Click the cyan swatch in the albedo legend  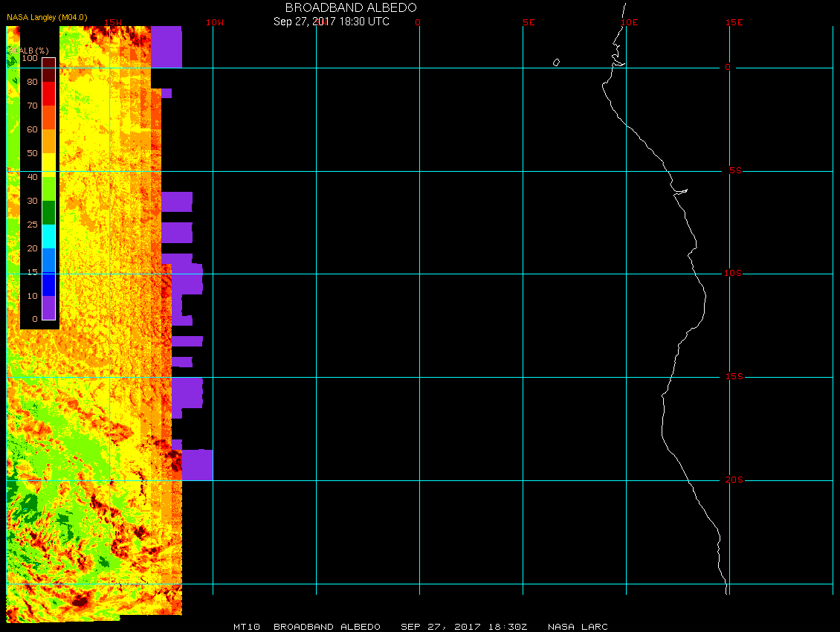[x=48, y=236]
